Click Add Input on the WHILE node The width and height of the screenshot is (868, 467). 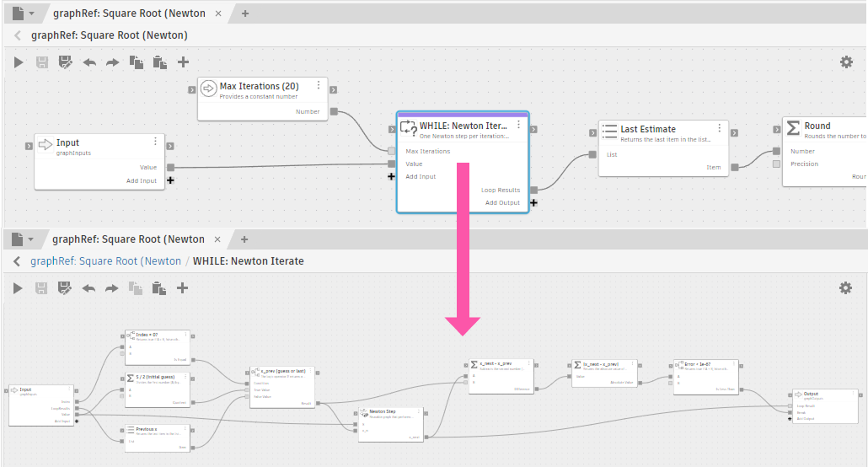[x=421, y=177]
